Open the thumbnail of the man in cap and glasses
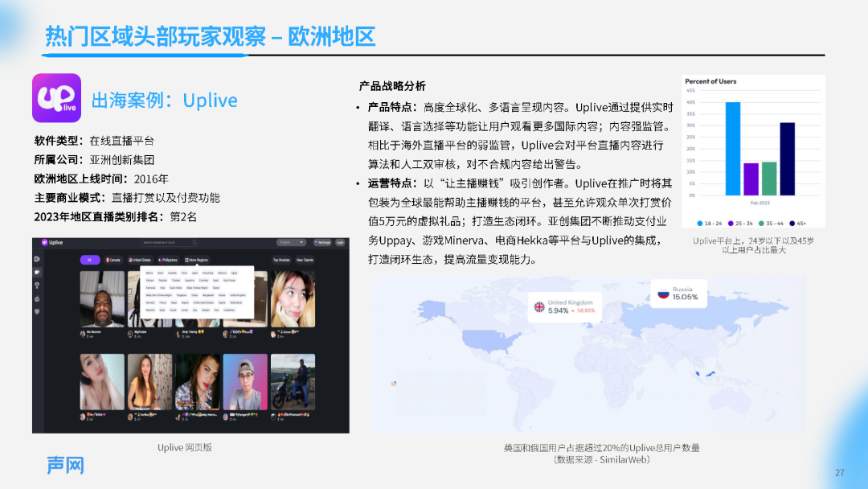This screenshot has width=868, height=489. click(x=245, y=382)
